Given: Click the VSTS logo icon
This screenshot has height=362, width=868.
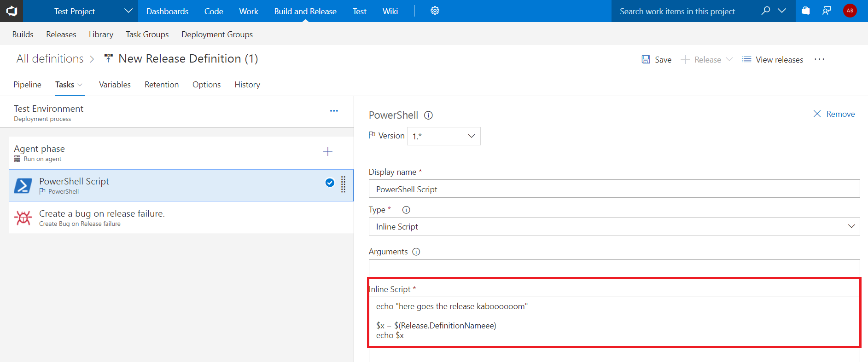Looking at the screenshot, I should tap(11, 11).
